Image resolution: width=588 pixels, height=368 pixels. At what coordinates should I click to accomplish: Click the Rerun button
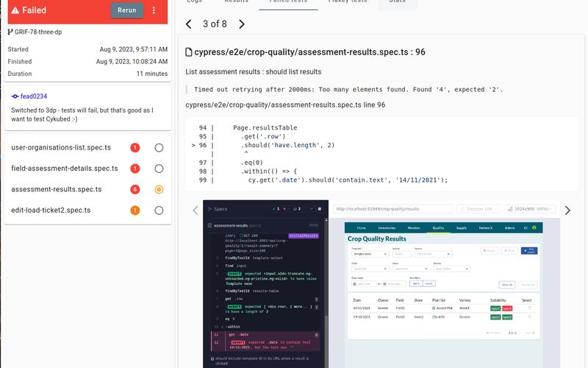click(x=126, y=10)
